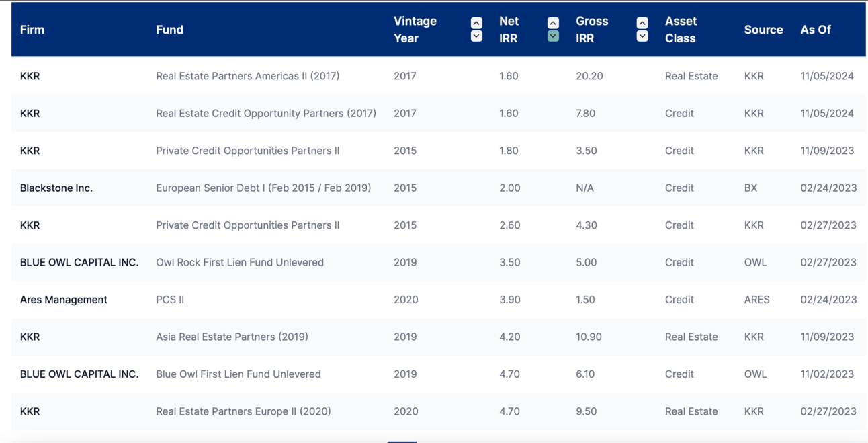This screenshot has height=443, width=868.
Task: Select the Asset Class column header
Action: tap(681, 30)
